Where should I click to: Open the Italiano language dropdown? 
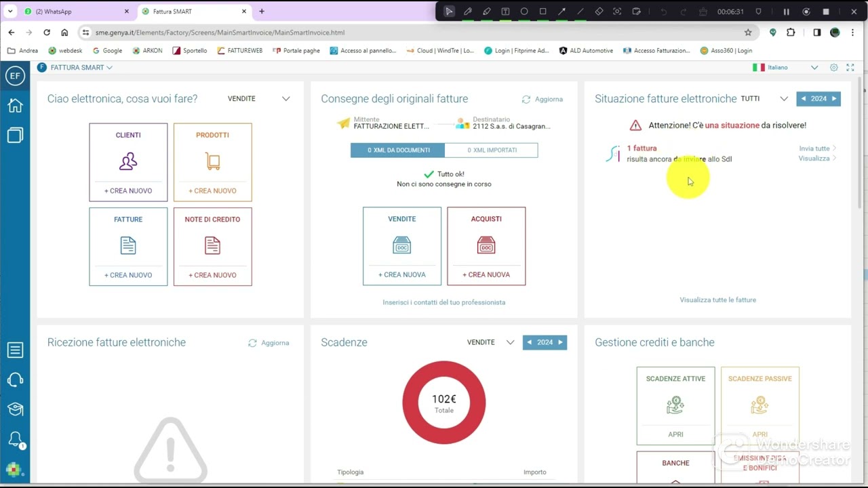(785, 68)
